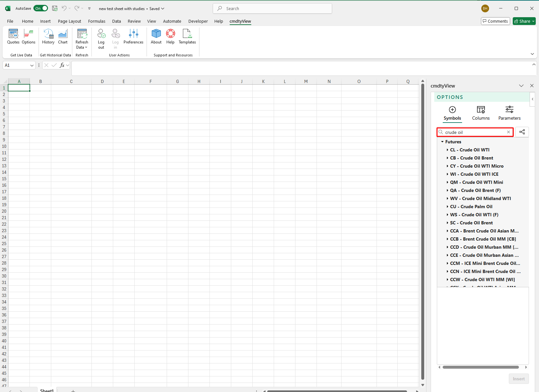Select CCW - Crude Oil WTI MM [WI]
Screen dimensions: 539x392
click(x=482, y=279)
